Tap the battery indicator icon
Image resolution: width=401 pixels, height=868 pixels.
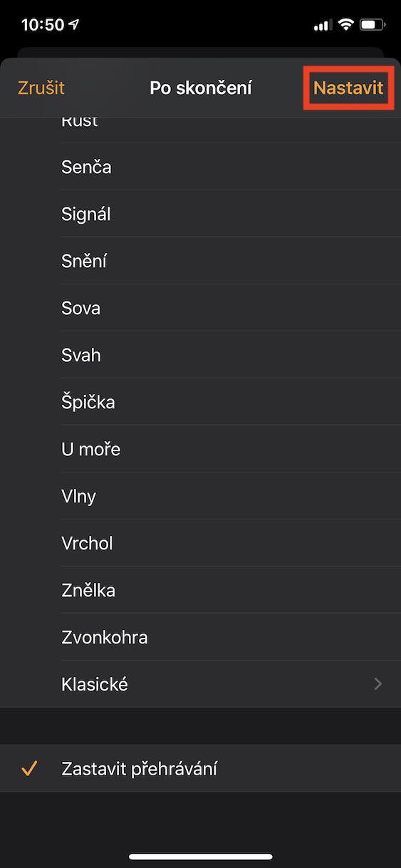pyautogui.click(x=373, y=25)
